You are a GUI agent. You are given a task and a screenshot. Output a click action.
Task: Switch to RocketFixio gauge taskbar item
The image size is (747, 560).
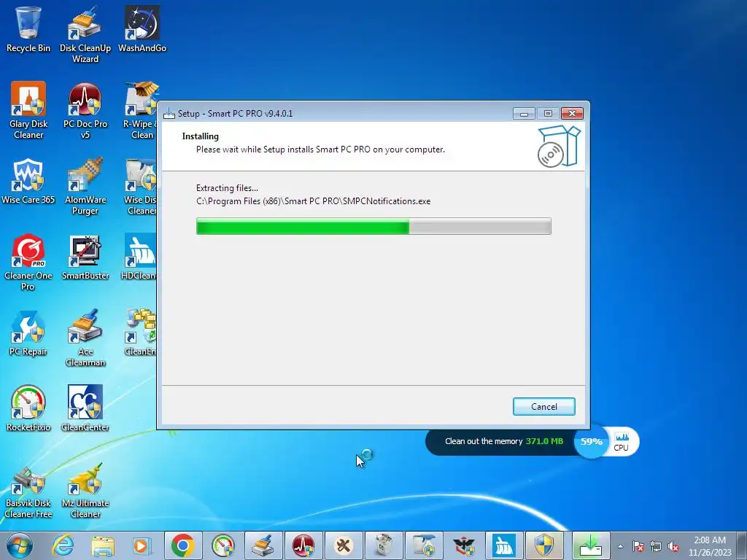click(x=223, y=545)
